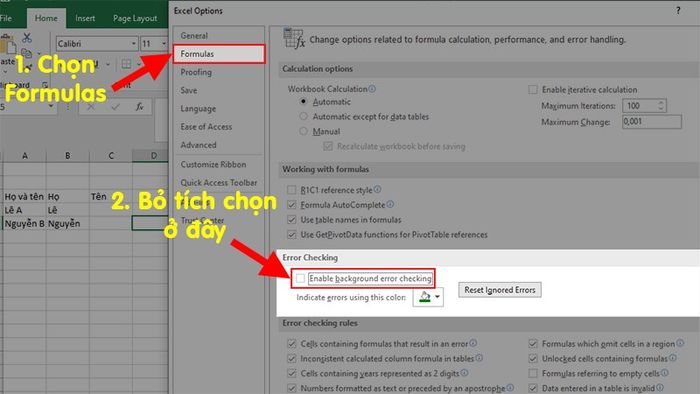Open the font name Calibri dropdown

[133, 44]
